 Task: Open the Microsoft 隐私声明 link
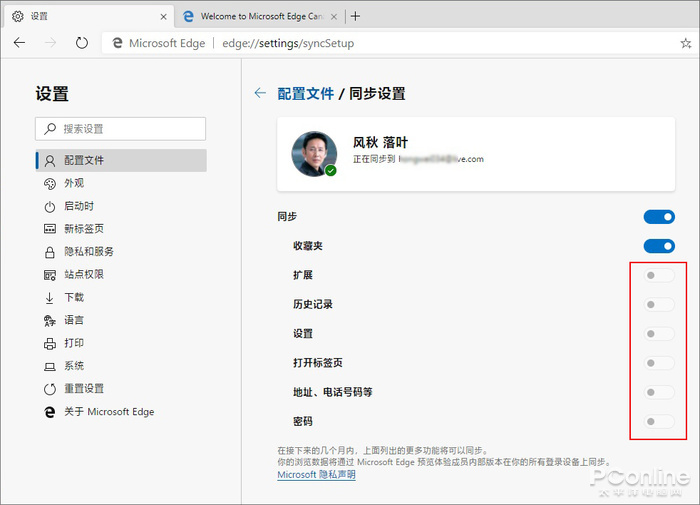point(316,475)
